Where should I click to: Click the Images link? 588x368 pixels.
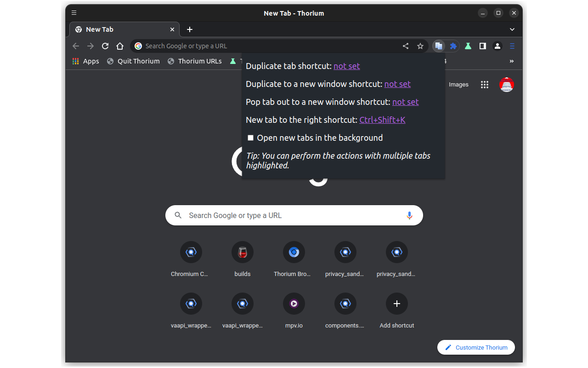click(x=458, y=85)
